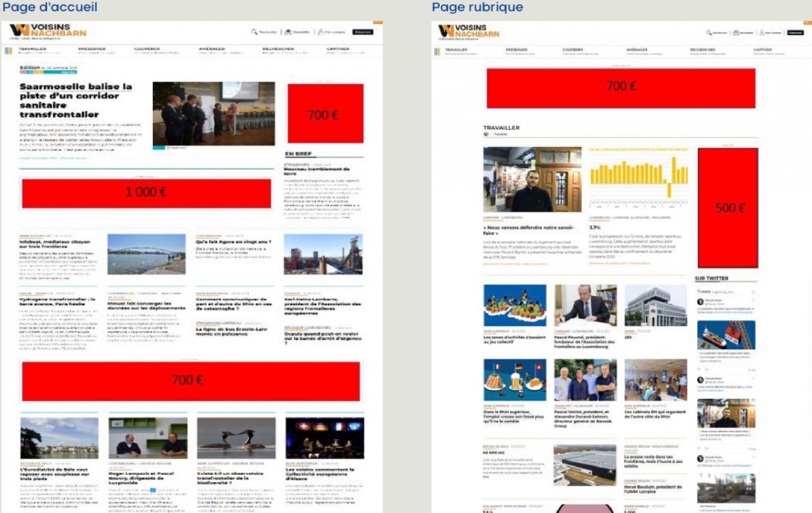The width and height of the screenshot is (812, 513).
Task: Click black subscribe button on Page d'accueil
Action: 363,32
